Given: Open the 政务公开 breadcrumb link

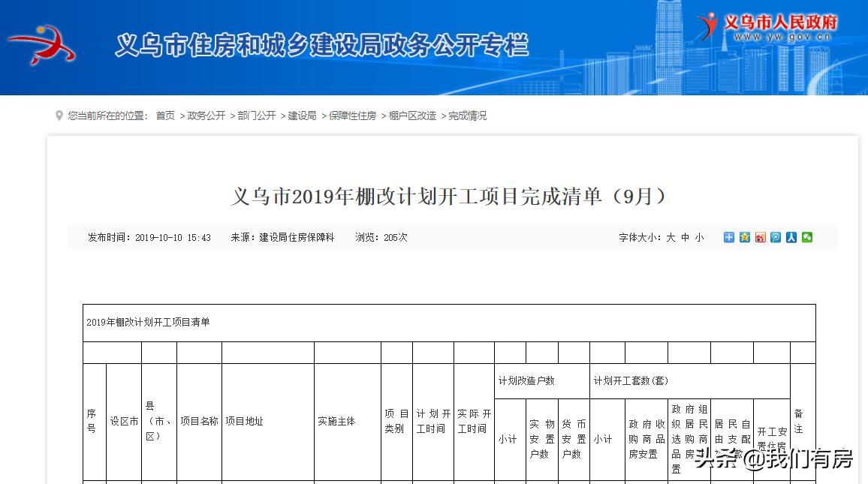Looking at the screenshot, I should click(x=205, y=116).
